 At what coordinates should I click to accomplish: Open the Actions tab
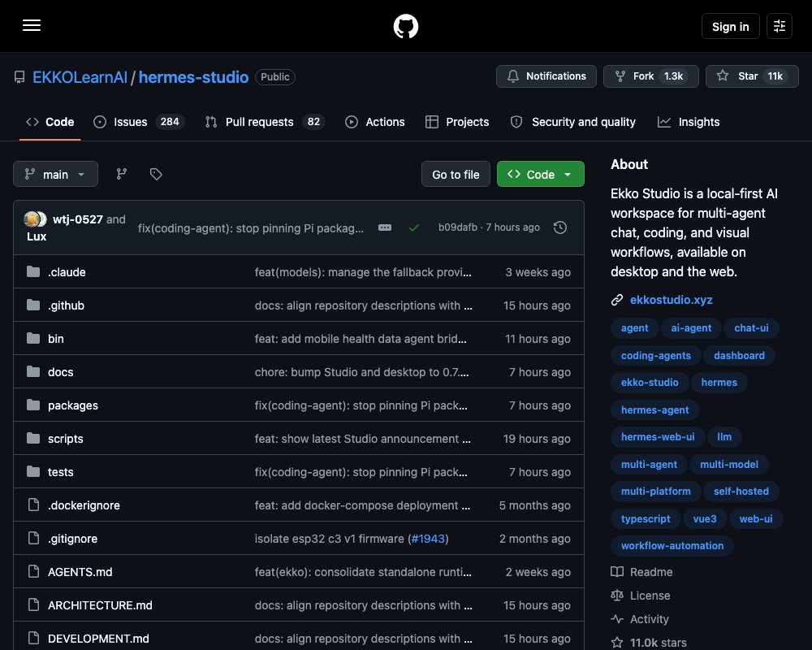coord(375,122)
